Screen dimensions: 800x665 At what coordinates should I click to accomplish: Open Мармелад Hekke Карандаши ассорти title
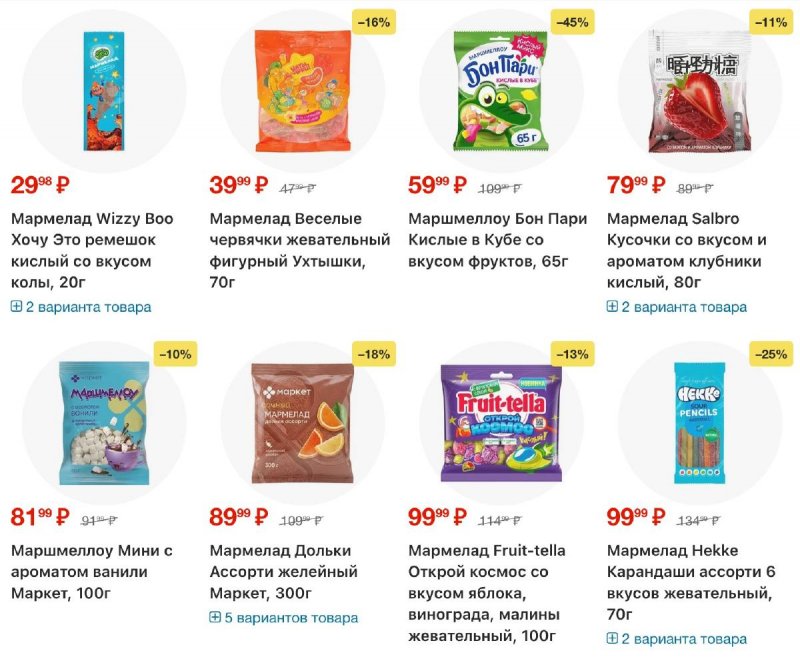691,582
